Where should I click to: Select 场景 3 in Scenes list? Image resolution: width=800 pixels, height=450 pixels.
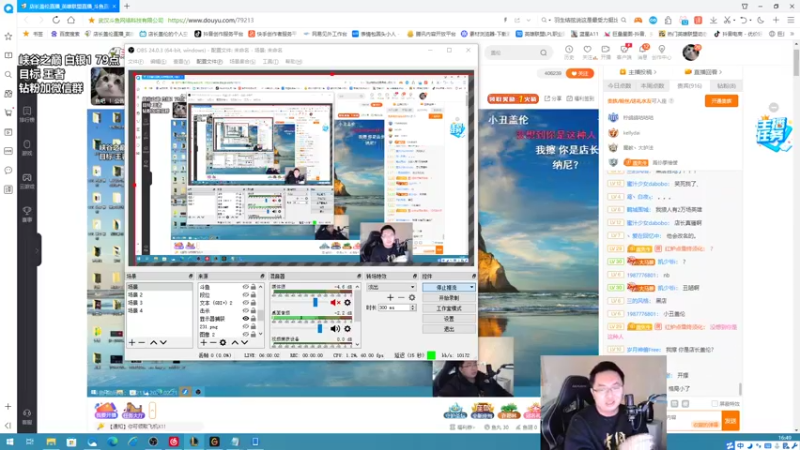159,303
